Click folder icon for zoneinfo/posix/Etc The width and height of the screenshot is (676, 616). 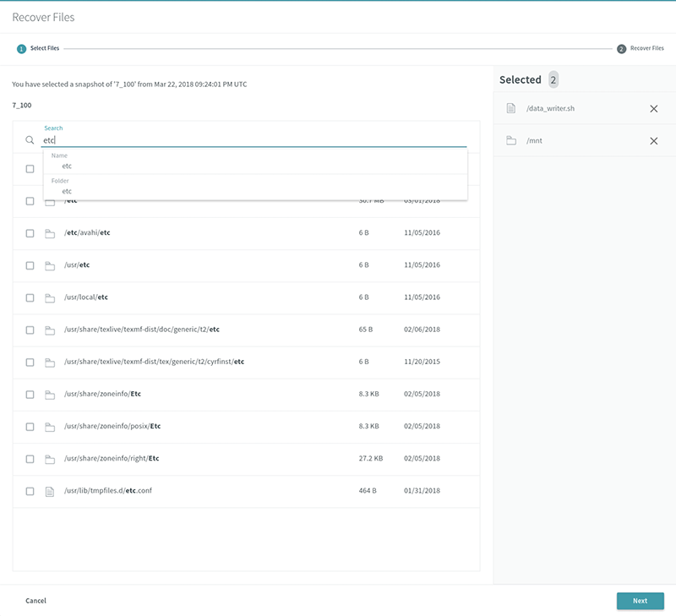click(50, 427)
